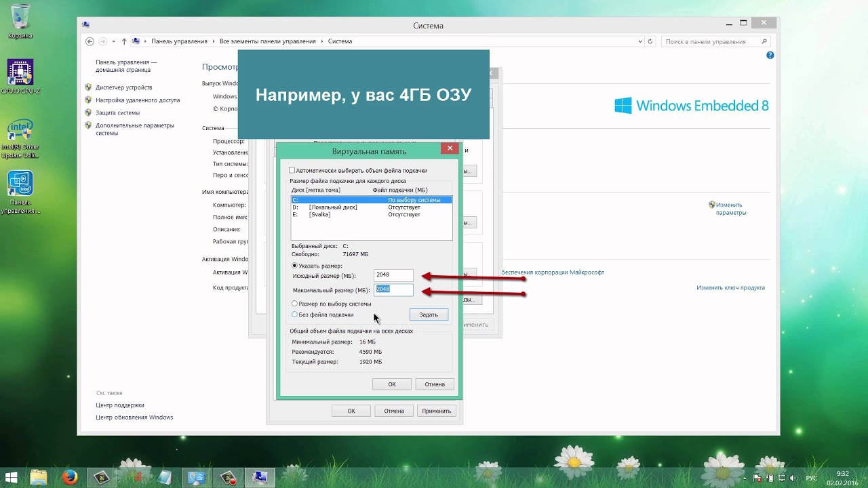Click the Текущий размер 1920 МБ value
The height and width of the screenshot is (488, 868).
(370, 362)
